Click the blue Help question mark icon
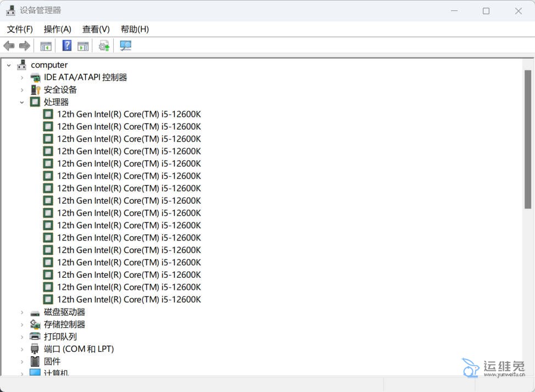 click(67, 46)
